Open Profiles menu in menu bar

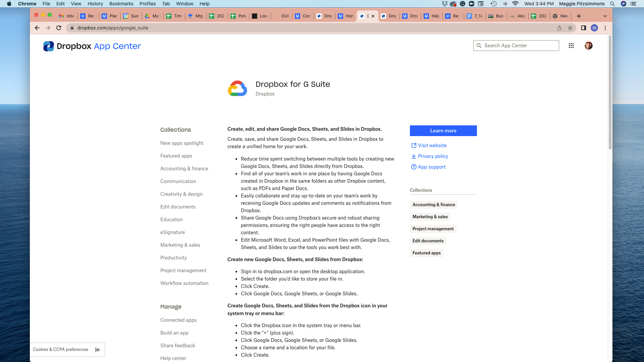[148, 4]
